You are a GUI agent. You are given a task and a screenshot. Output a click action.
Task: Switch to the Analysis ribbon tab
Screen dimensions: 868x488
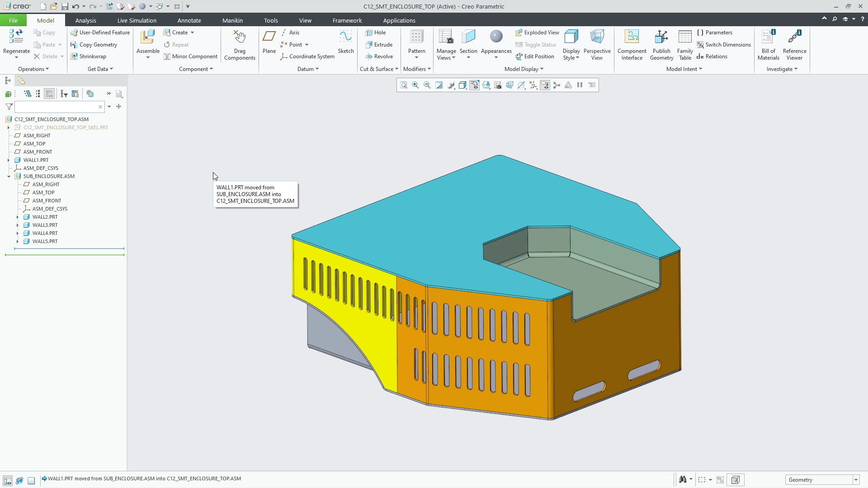85,20
